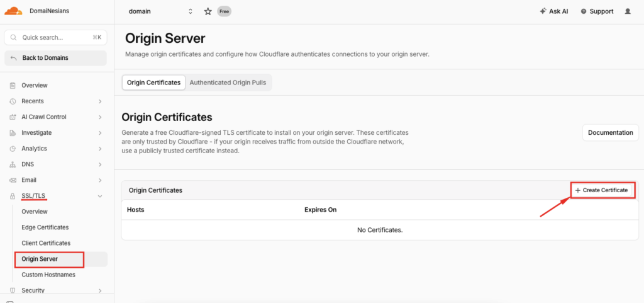Click the Free plan badge

[x=225, y=11]
